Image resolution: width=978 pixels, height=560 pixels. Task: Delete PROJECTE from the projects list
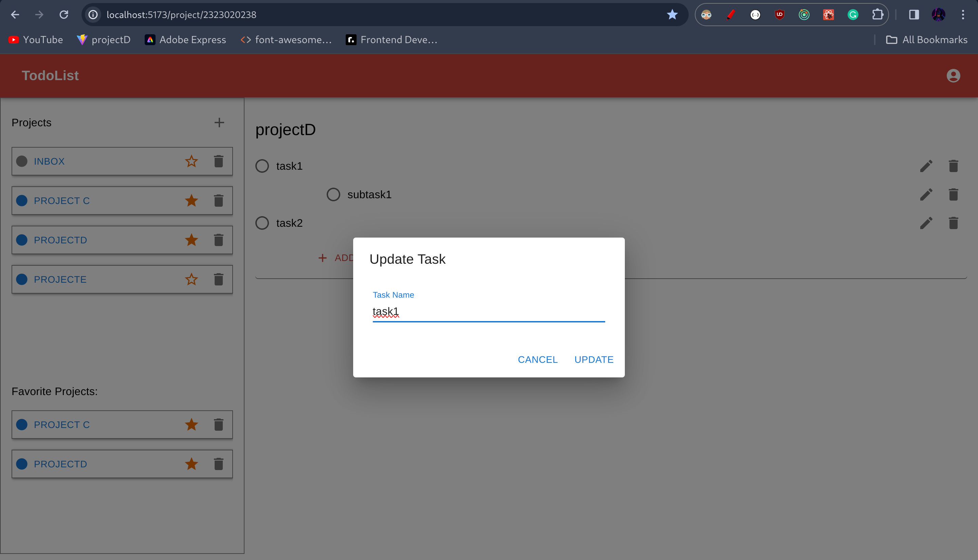point(219,279)
